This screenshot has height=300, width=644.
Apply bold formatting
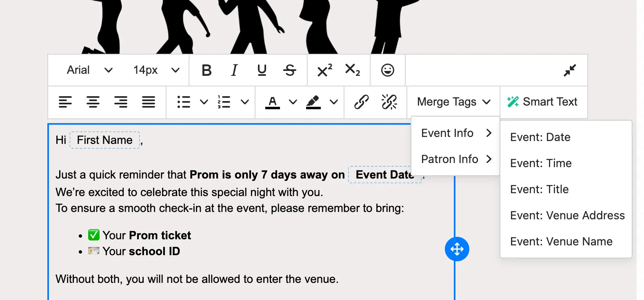click(x=207, y=70)
